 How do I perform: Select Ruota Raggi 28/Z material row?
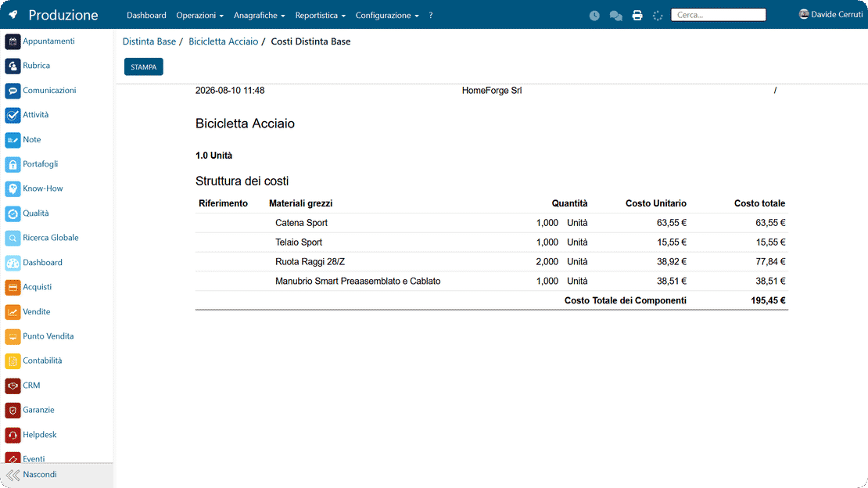coord(492,261)
